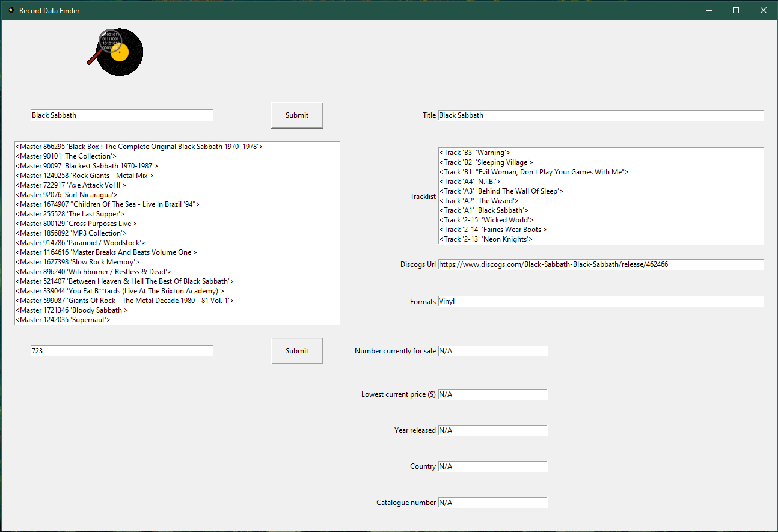Select the 'Paranoid / Woodstock' master entry
This screenshot has height=532, width=778.
[x=79, y=242]
